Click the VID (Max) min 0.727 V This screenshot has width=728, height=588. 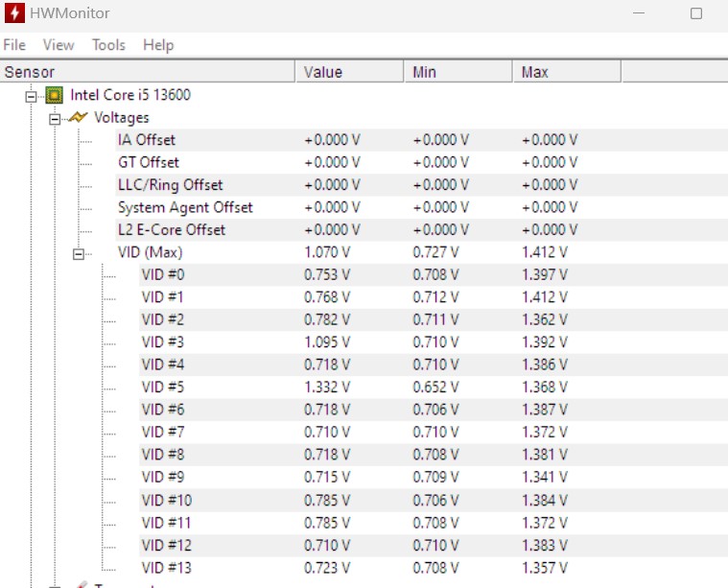pyautogui.click(x=436, y=252)
